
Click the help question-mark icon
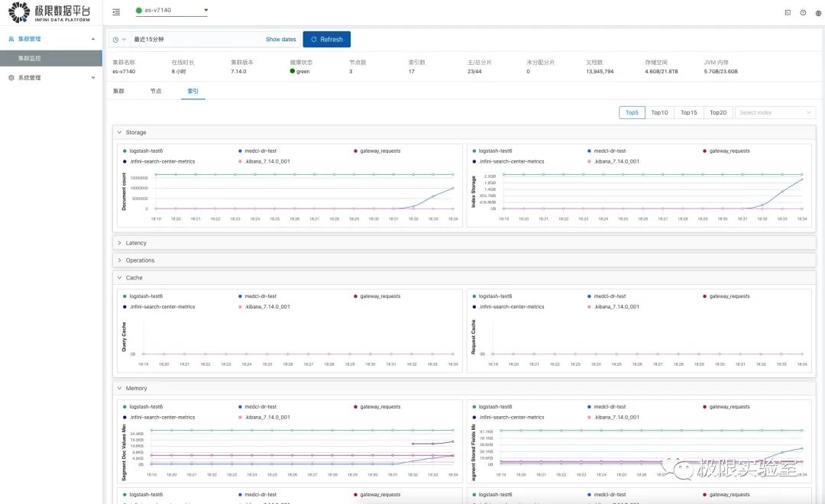tap(803, 13)
